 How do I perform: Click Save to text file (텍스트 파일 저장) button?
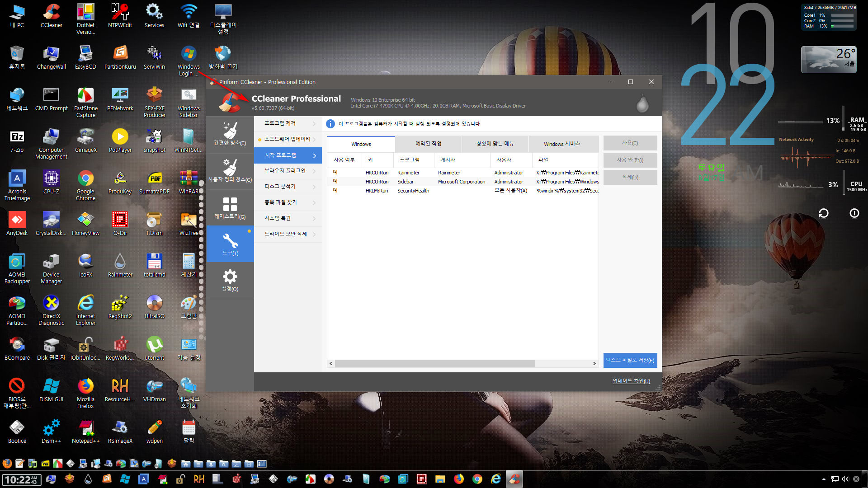pos(630,360)
